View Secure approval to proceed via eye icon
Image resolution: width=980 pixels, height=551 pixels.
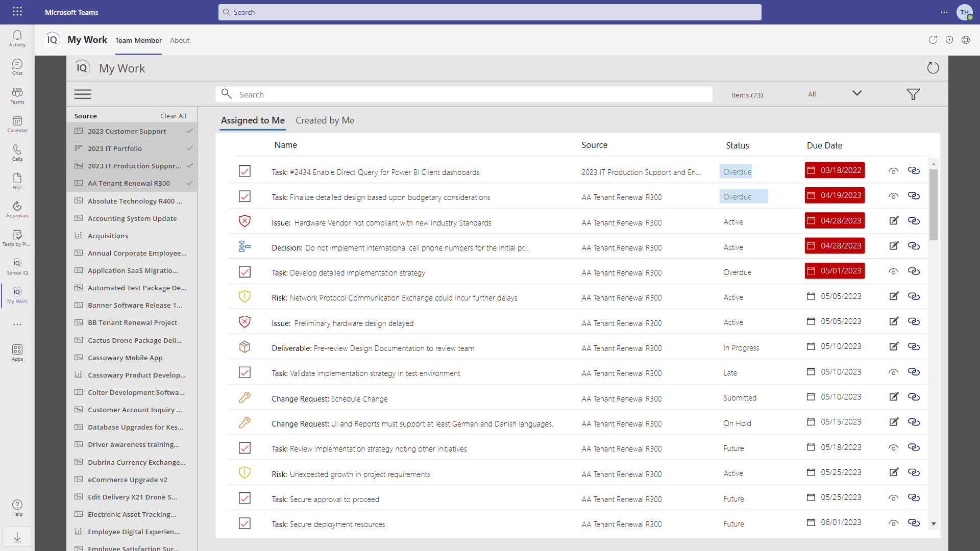click(x=893, y=498)
